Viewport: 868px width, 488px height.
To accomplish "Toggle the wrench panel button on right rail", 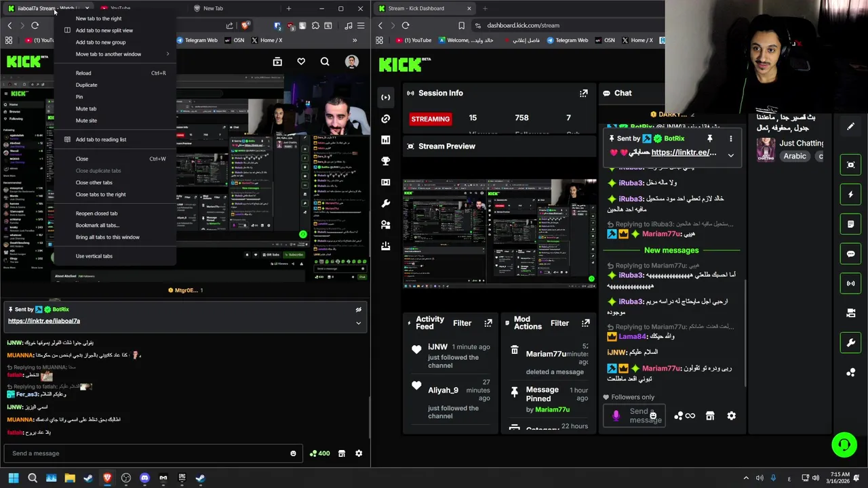I will point(850,343).
